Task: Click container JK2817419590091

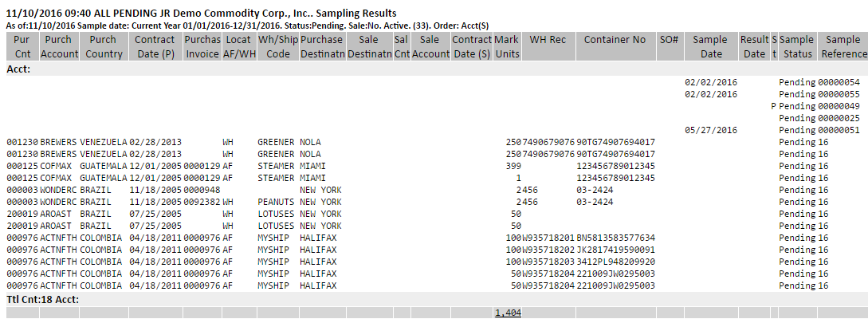Action: (x=615, y=250)
